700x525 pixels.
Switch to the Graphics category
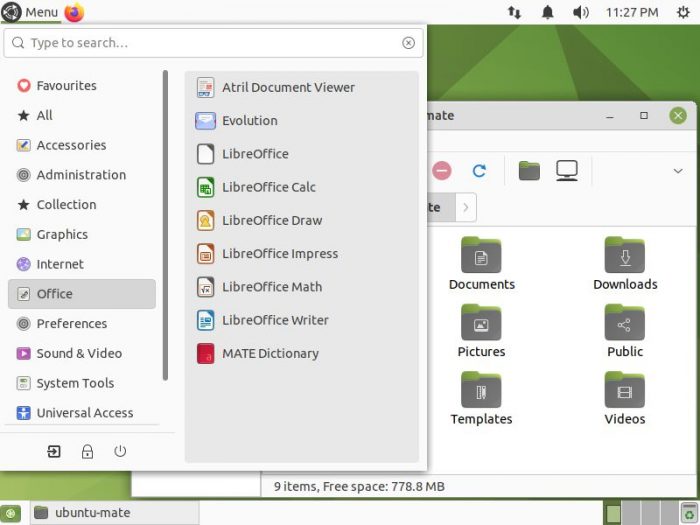(x=62, y=234)
